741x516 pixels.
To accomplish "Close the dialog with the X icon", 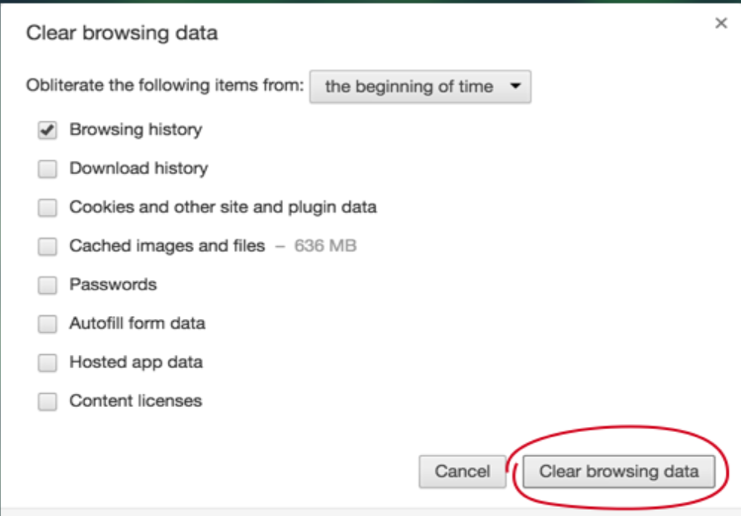I will pyautogui.click(x=721, y=23).
